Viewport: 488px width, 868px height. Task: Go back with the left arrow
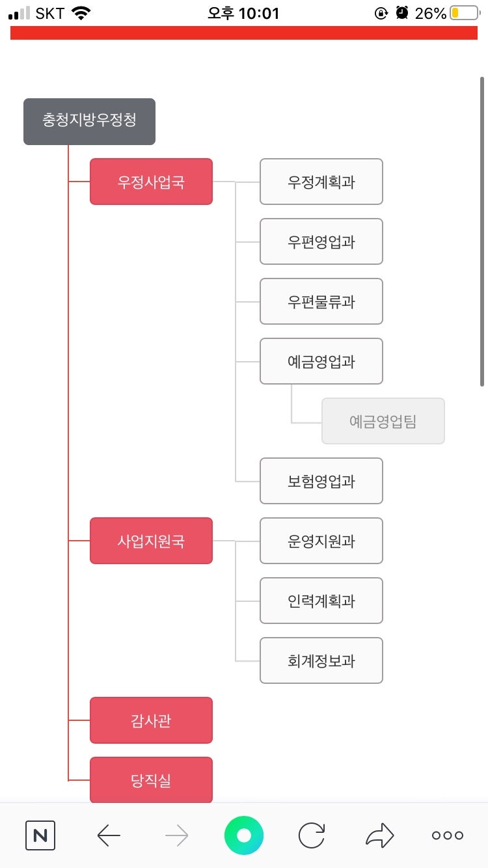(x=109, y=835)
